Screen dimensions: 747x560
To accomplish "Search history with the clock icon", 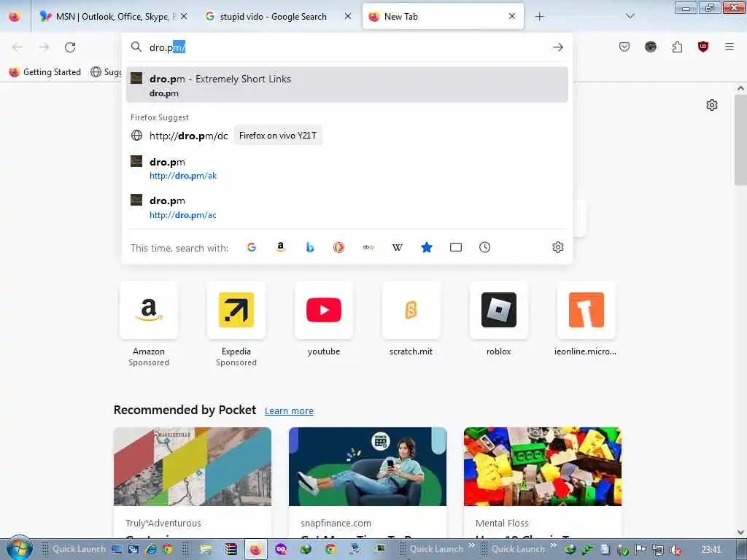I will click(x=484, y=247).
